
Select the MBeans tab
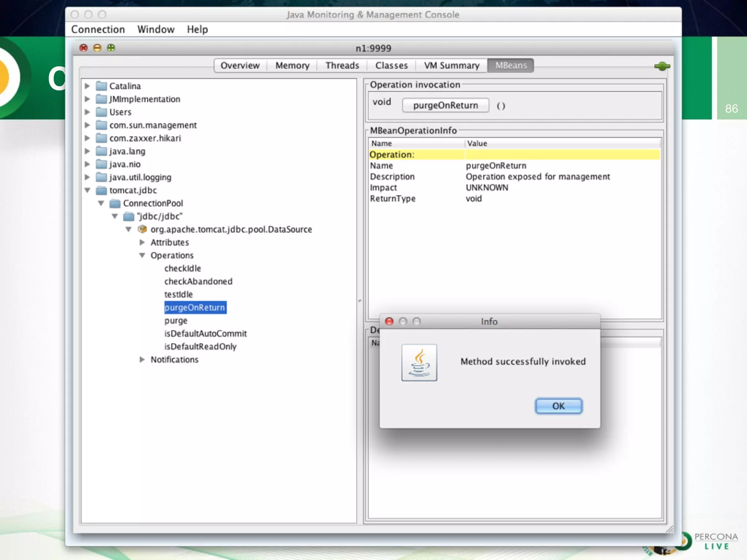(511, 66)
